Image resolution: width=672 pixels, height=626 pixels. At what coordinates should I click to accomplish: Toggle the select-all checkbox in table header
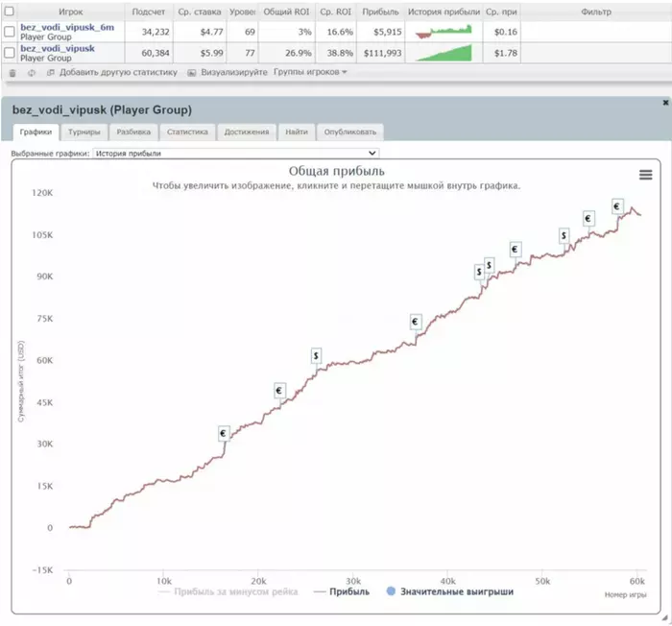coord(9,12)
